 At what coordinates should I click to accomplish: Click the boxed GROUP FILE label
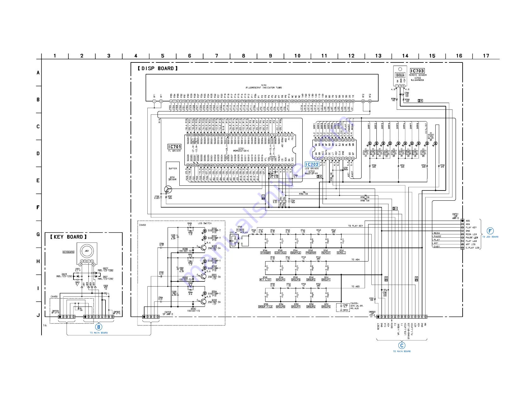(x=266, y=307)
